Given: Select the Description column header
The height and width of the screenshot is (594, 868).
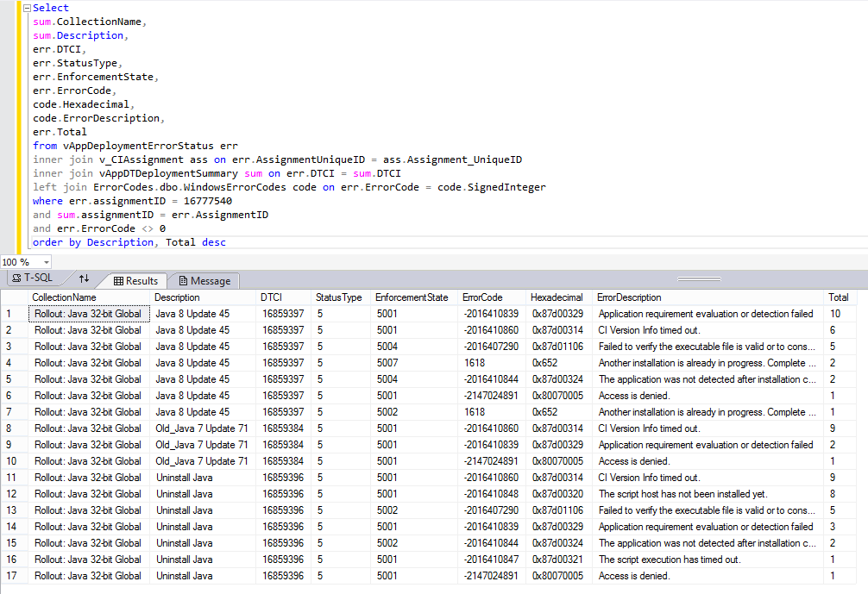Looking at the screenshot, I should tap(177, 297).
